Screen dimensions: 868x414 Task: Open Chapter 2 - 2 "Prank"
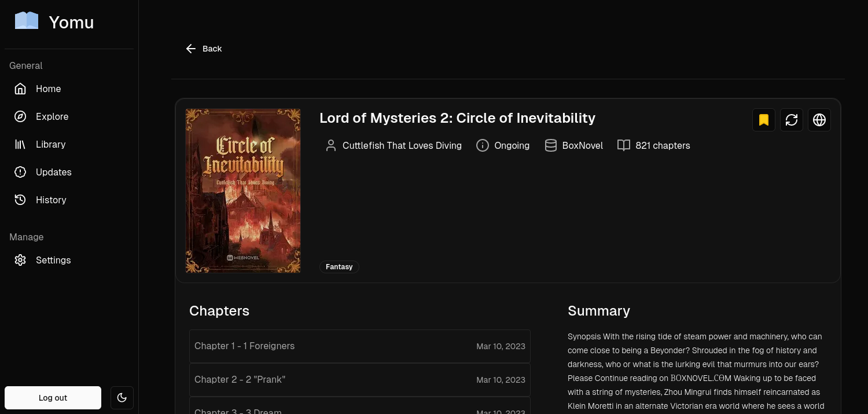coord(360,380)
